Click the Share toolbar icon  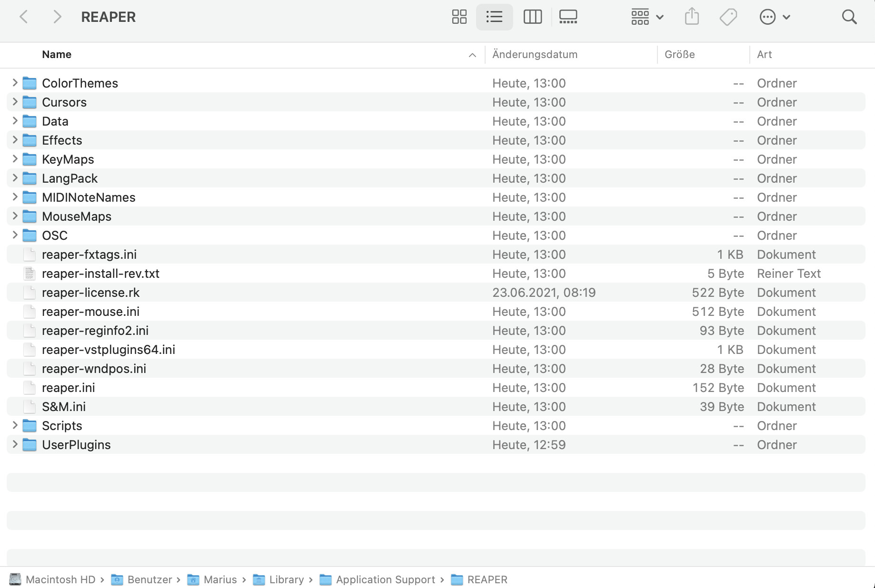[692, 17]
